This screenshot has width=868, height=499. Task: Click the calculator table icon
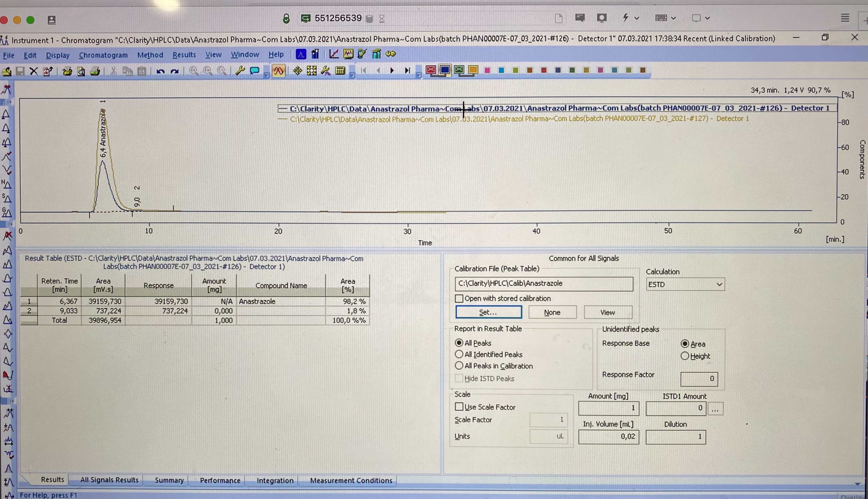[340, 71]
